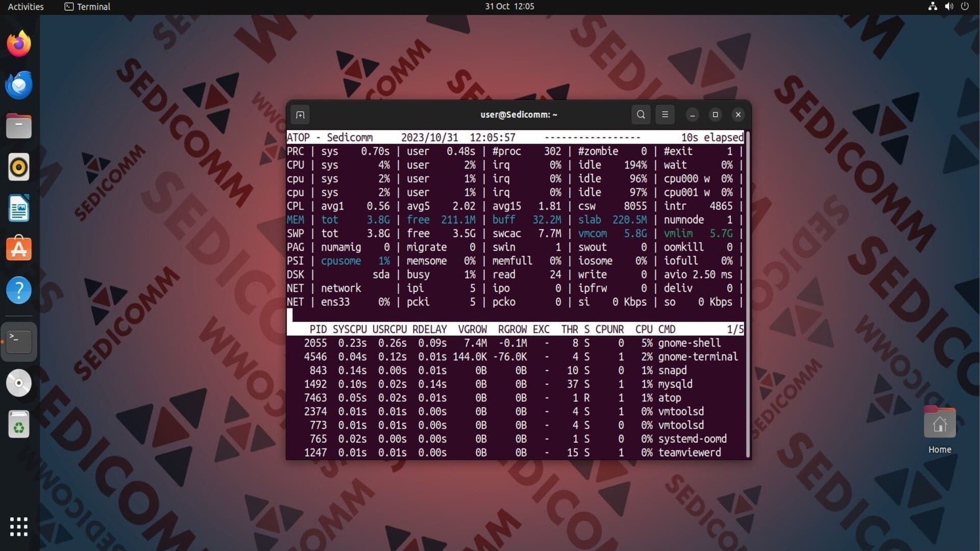Viewport: 980px width, 551px height.
Task: Click the teamviewerd process name
Action: point(690,453)
